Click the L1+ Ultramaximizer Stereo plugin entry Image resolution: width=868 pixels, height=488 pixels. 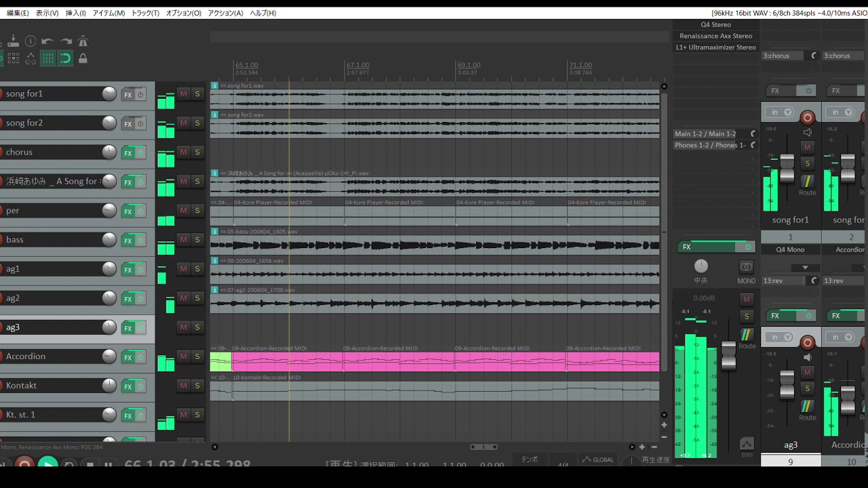(x=715, y=47)
